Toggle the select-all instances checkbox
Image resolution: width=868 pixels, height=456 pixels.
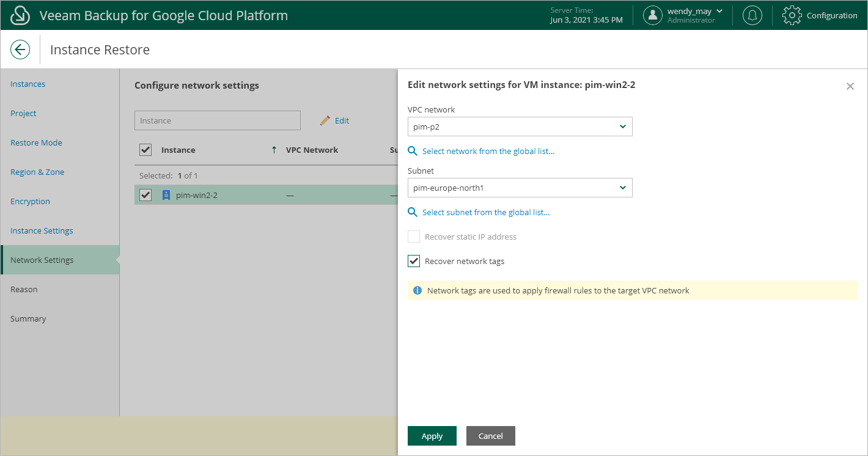(x=145, y=150)
